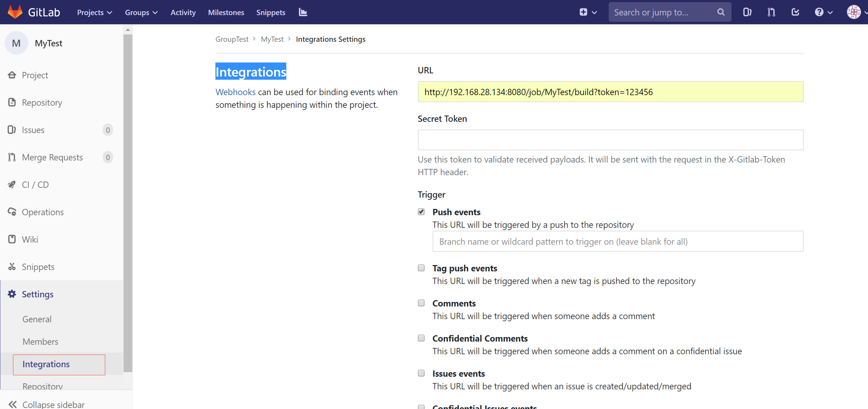Click the new item plus icon

(x=583, y=12)
